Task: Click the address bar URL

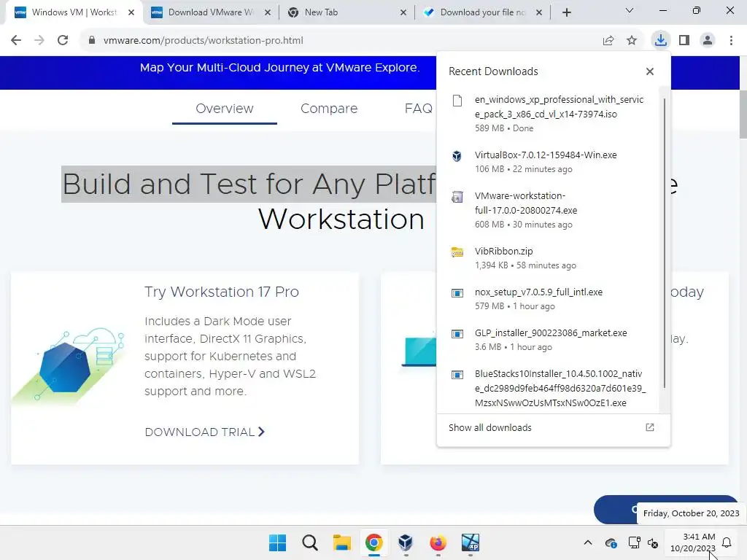Action: click(x=203, y=41)
